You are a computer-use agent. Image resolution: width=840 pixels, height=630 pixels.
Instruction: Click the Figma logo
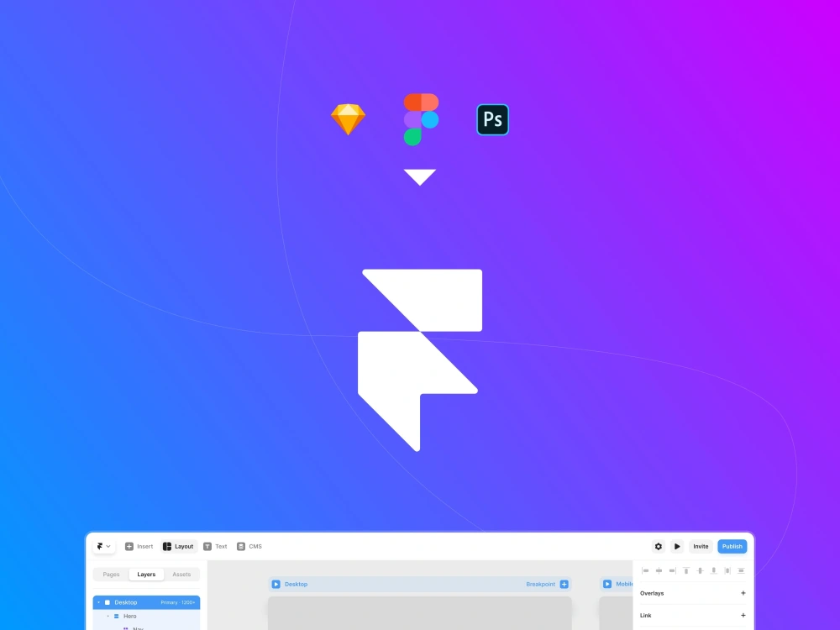click(421, 119)
